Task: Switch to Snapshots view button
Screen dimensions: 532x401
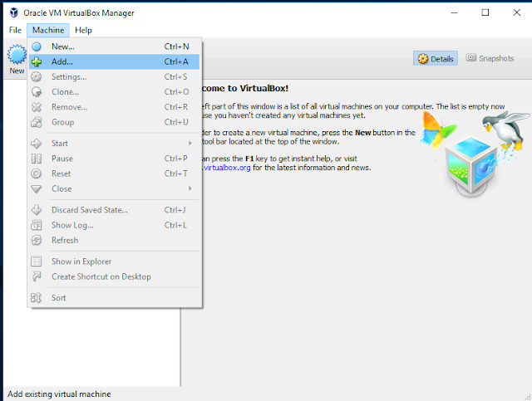Action: pos(490,58)
